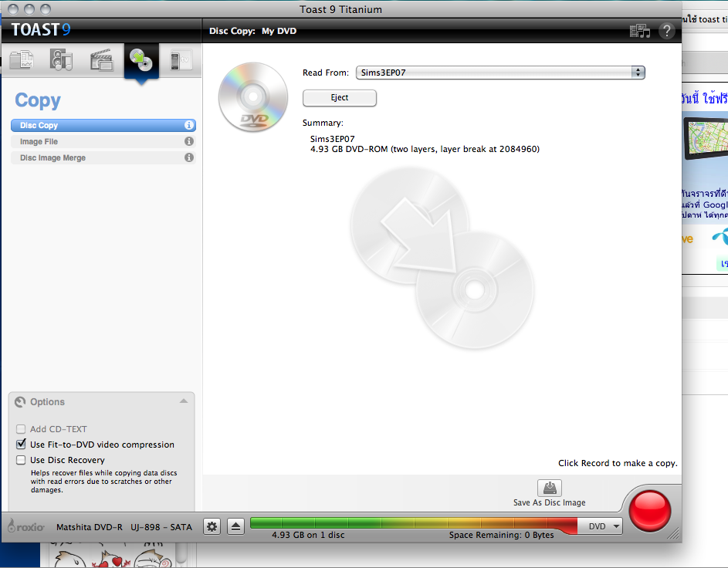Open the Data category tab icon

click(22, 60)
